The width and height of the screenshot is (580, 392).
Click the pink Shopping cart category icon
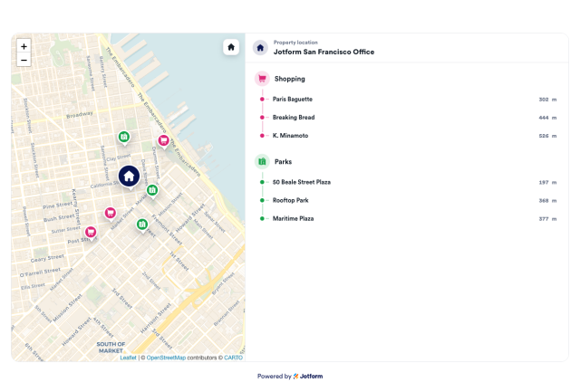pos(262,79)
